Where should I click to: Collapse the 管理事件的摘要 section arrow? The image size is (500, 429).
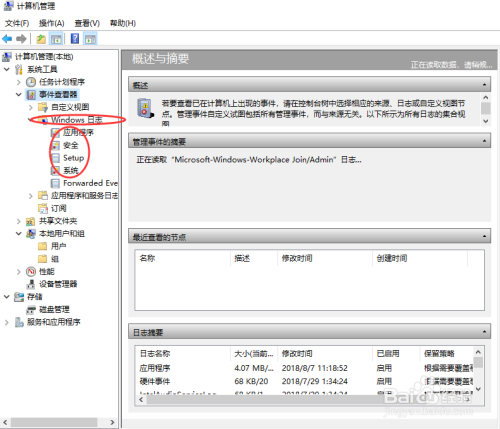click(x=484, y=141)
